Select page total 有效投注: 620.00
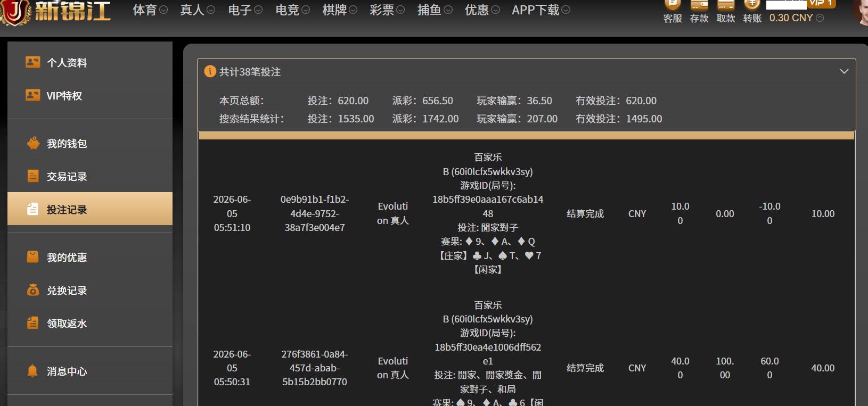Image resolution: width=868 pixels, height=406 pixels. [x=616, y=101]
